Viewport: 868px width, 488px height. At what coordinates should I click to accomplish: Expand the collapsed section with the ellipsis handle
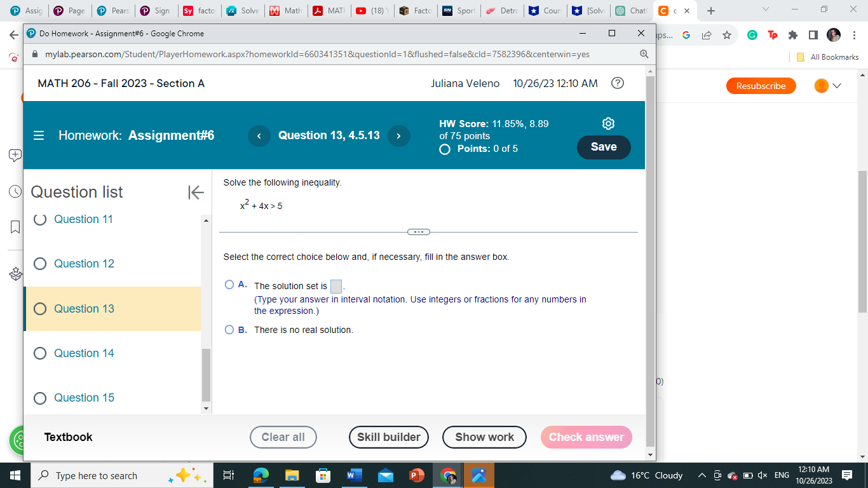coord(419,232)
